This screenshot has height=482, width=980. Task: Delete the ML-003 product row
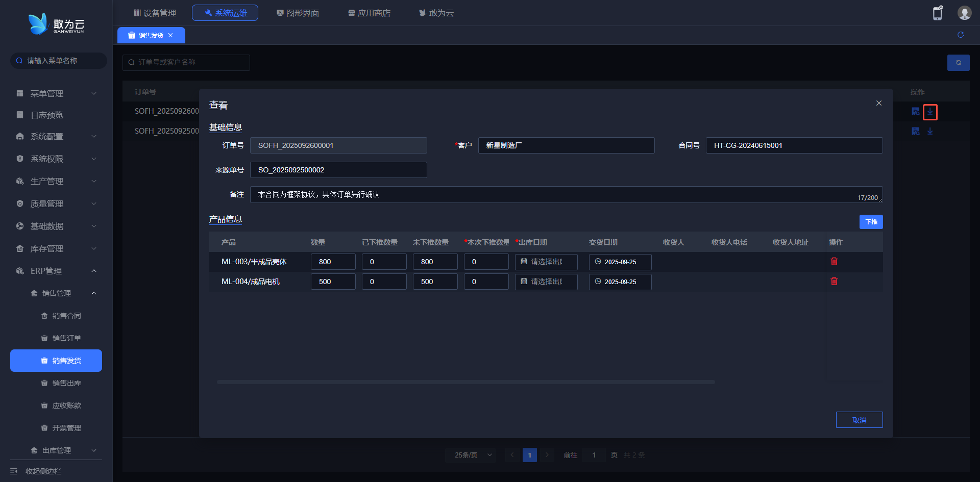[834, 262]
